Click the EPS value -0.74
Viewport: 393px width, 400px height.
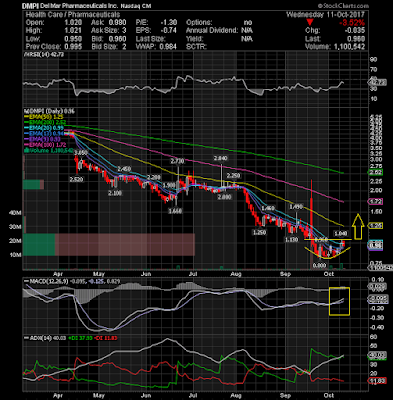[x=168, y=31]
